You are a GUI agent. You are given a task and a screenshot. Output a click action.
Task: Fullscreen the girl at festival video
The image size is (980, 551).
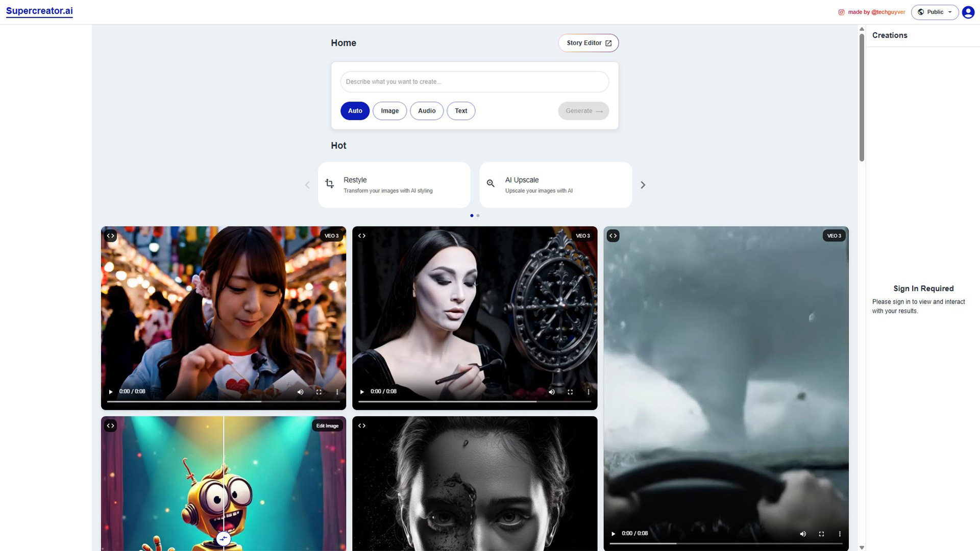pyautogui.click(x=318, y=392)
